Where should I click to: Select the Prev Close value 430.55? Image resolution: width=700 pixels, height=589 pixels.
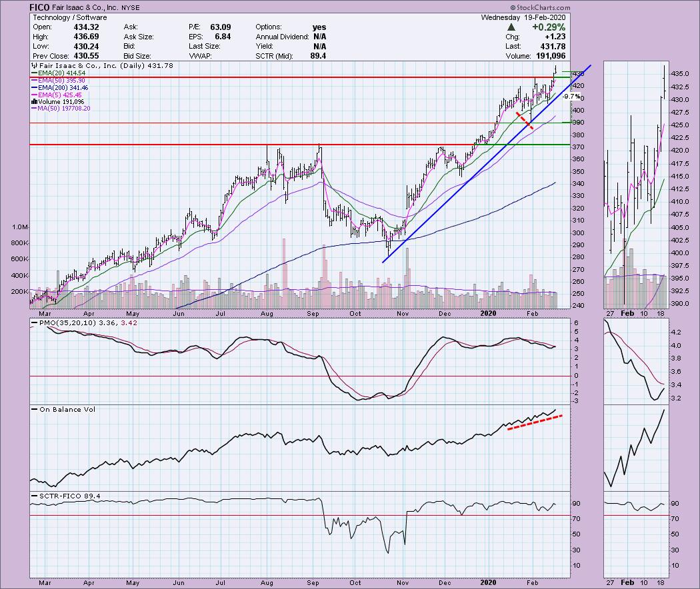coord(86,56)
